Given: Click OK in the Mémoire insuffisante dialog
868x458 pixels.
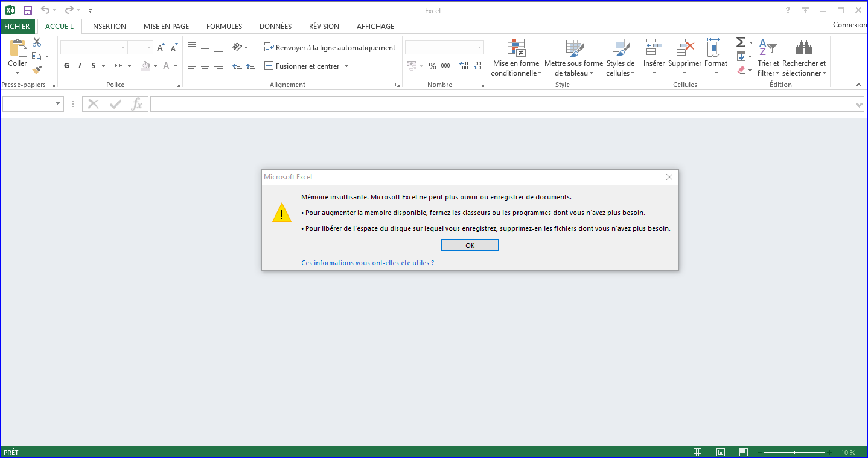Looking at the screenshot, I should (x=470, y=245).
